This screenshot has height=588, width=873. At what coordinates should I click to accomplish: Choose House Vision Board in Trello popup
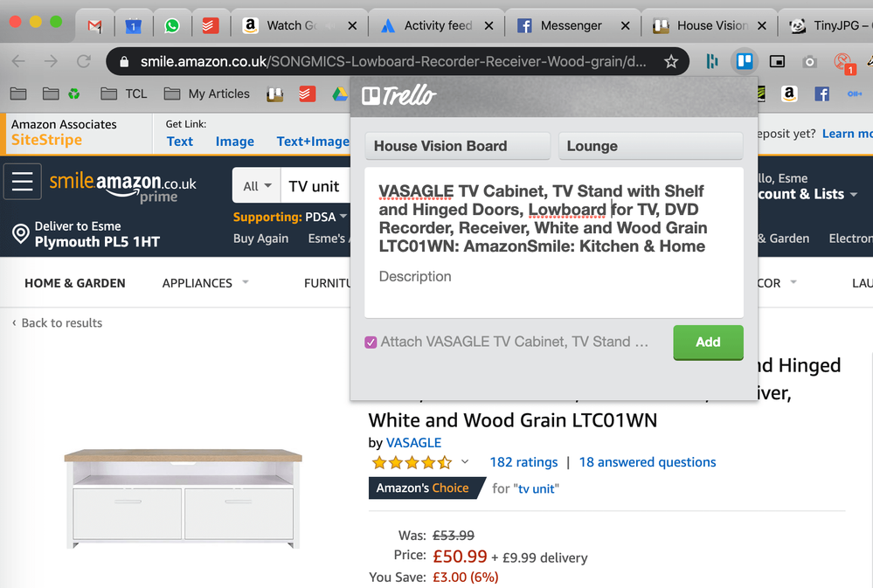[457, 146]
